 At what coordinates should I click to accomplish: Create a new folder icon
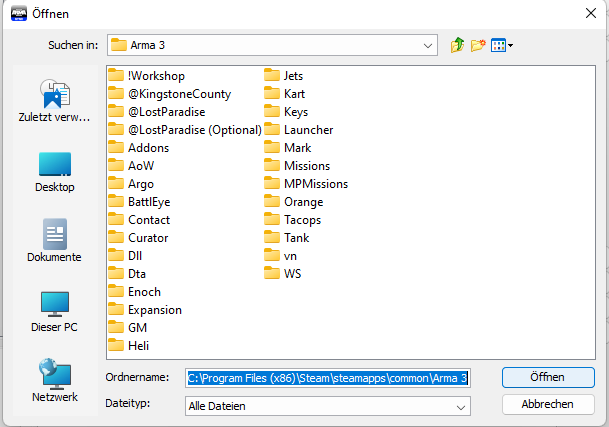click(478, 45)
